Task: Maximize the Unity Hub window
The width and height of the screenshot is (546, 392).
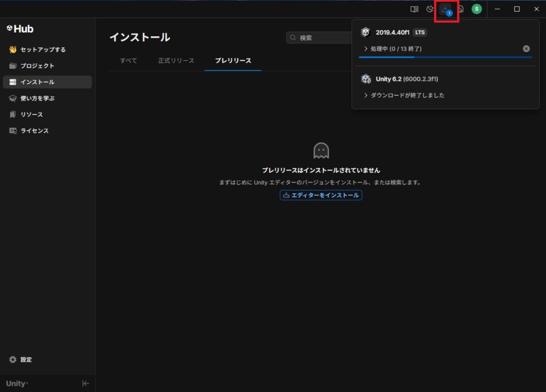Action: point(517,9)
